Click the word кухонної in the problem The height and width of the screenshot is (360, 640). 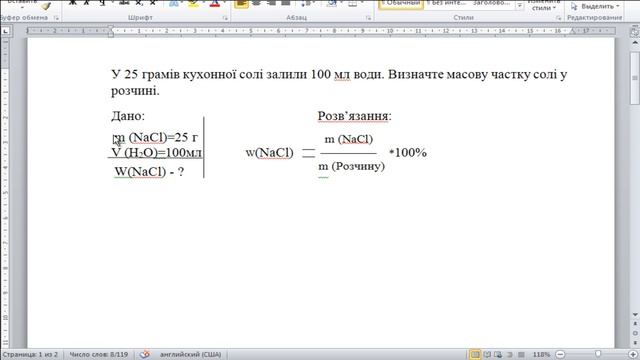coord(209,75)
